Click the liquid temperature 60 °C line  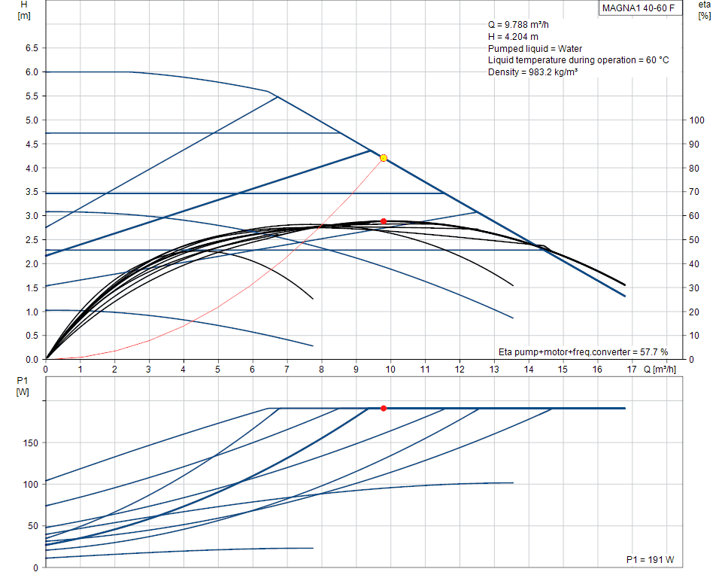click(x=578, y=60)
